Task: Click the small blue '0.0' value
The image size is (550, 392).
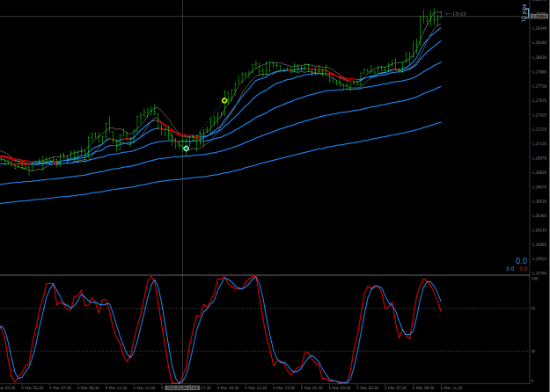Action: [x=510, y=269]
